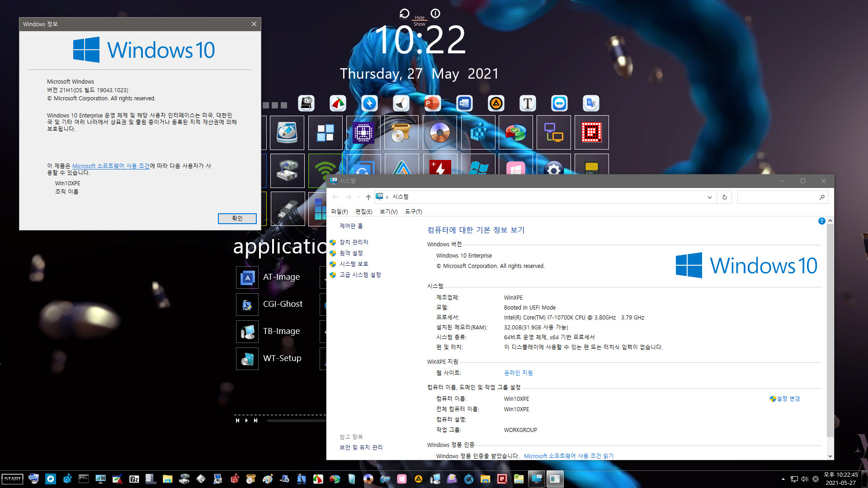Click previous track button in launcher controls
The image size is (868, 488).
[237, 420]
